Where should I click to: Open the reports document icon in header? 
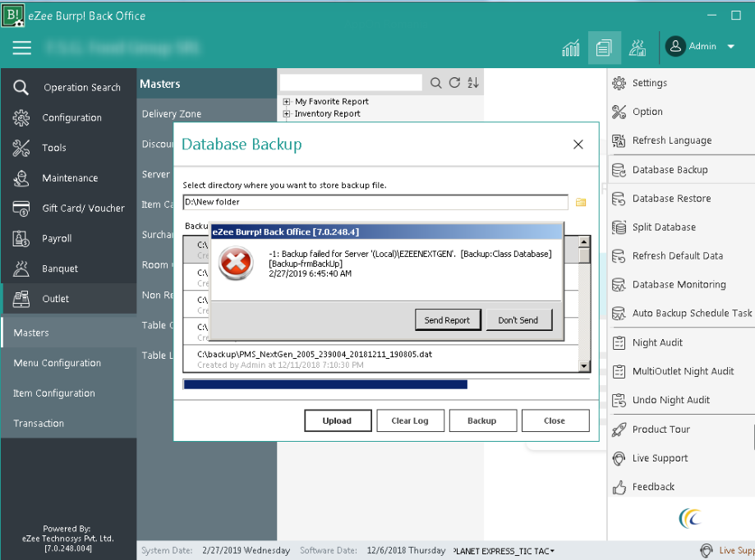coord(604,48)
